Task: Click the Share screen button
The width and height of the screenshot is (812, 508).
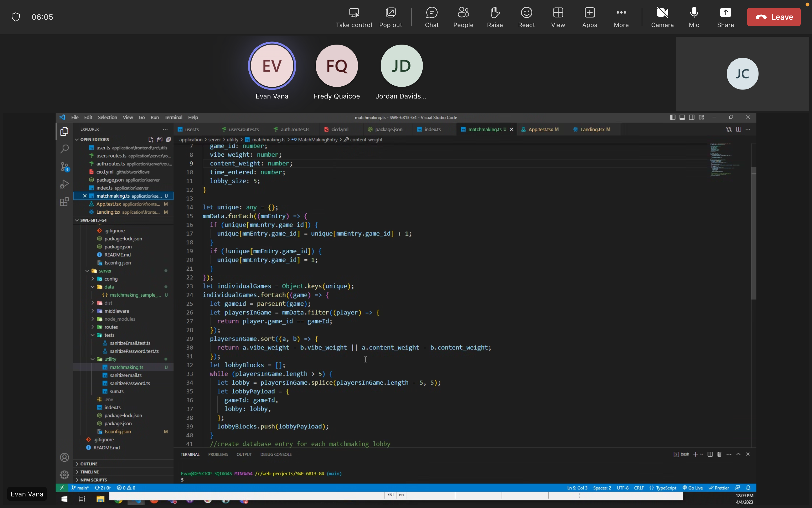Action: coord(725,17)
